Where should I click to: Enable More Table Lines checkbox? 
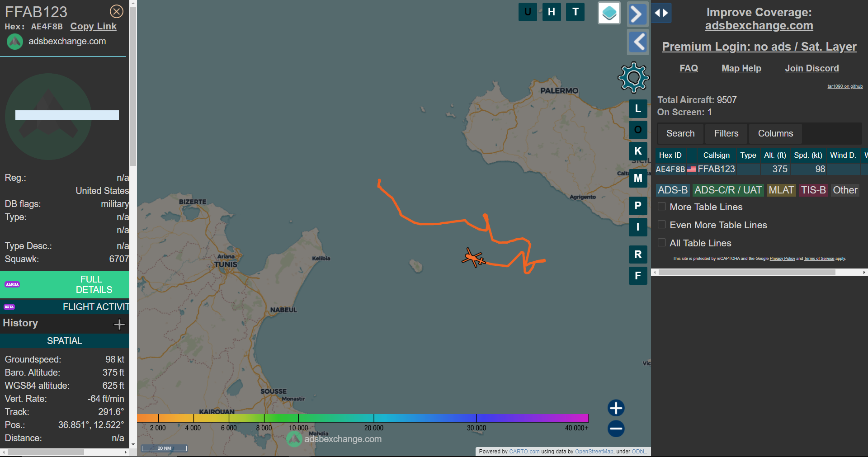[x=662, y=207]
